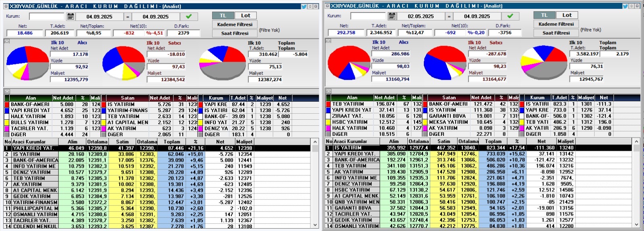Sort by Araci Kurumlar header in right window

[356, 142]
